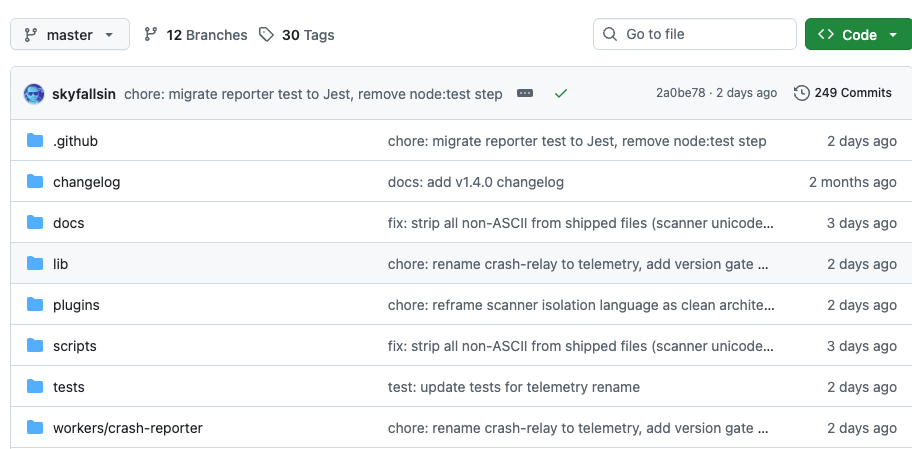Click the changelog folder icon
This screenshot has height=449, width=912.
tap(35, 181)
